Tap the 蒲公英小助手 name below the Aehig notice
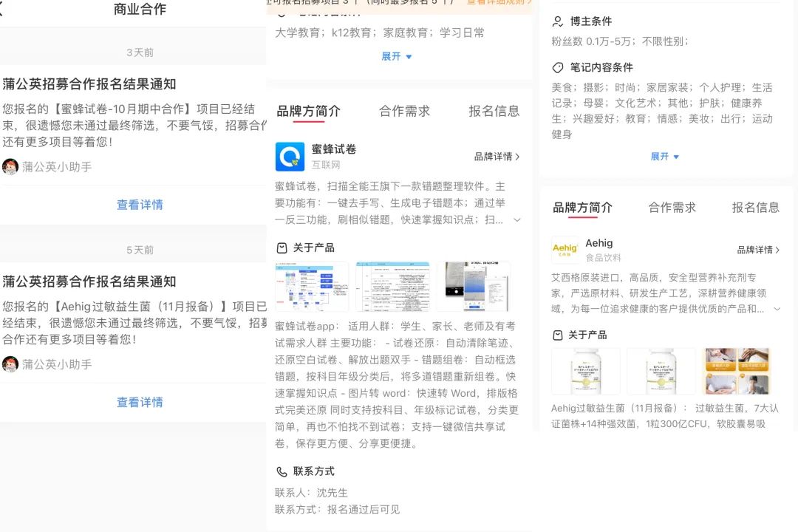 click(x=57, y=364)
